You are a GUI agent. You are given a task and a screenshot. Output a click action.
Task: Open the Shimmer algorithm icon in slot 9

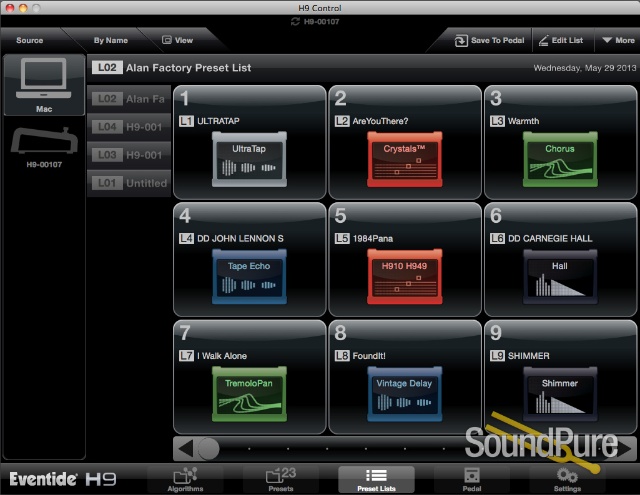[560, 394]
